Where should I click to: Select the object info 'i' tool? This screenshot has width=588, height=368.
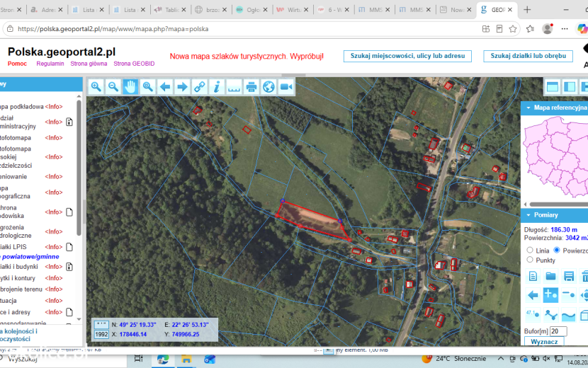(x=217, y=87)
